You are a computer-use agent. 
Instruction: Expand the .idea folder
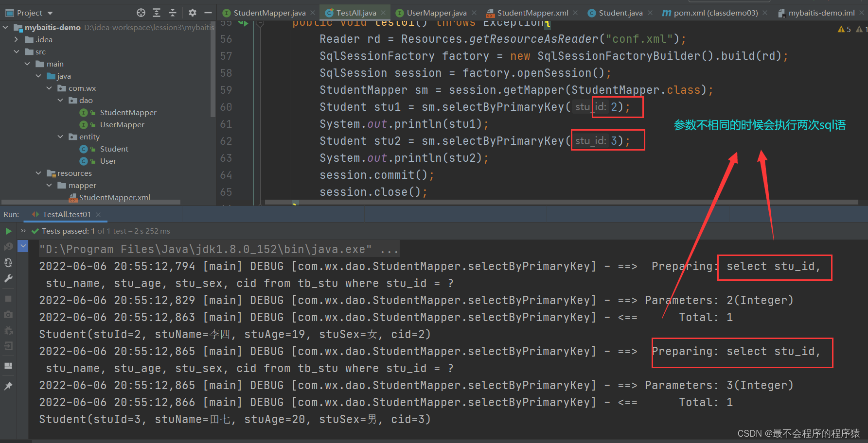click(17, 39)
